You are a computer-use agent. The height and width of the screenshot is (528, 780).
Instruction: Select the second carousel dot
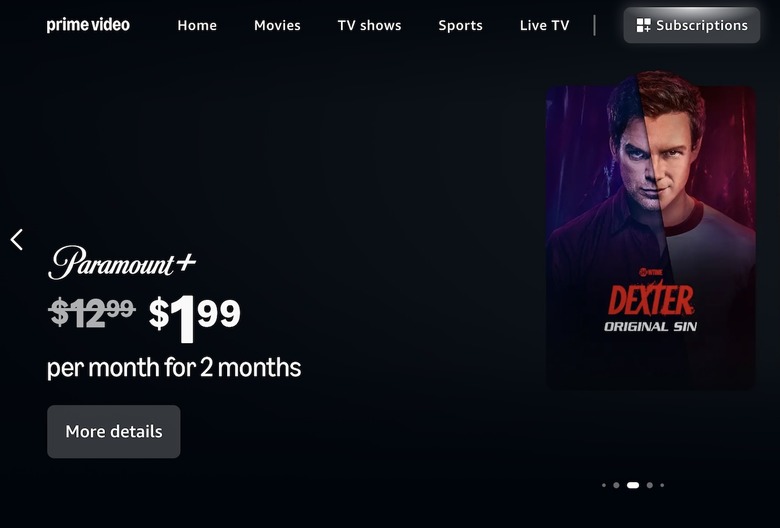pos(616,485)
